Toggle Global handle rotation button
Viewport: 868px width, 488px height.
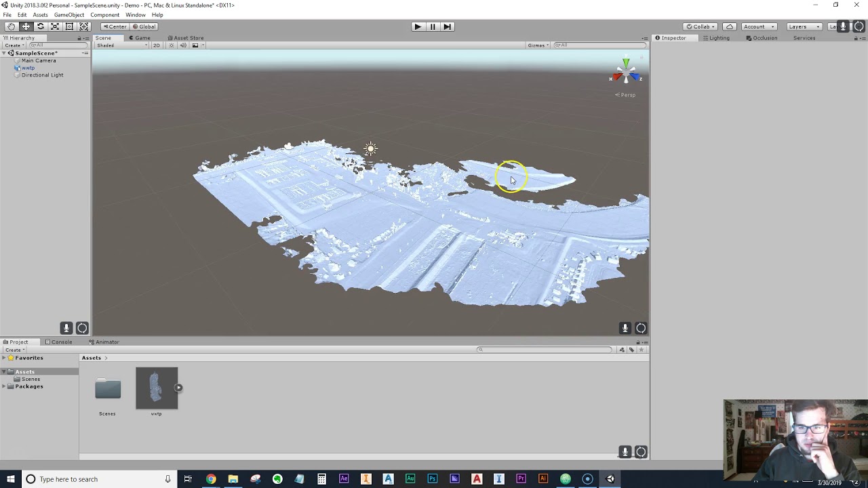pyautogui.click(x=143, y=26)
